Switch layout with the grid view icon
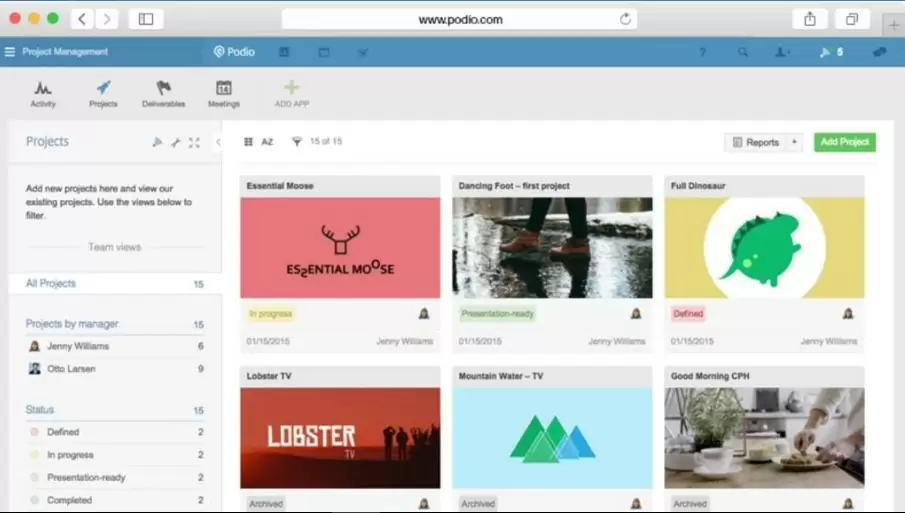This screenshot has height=513, width=905. (x=248, y=142)
